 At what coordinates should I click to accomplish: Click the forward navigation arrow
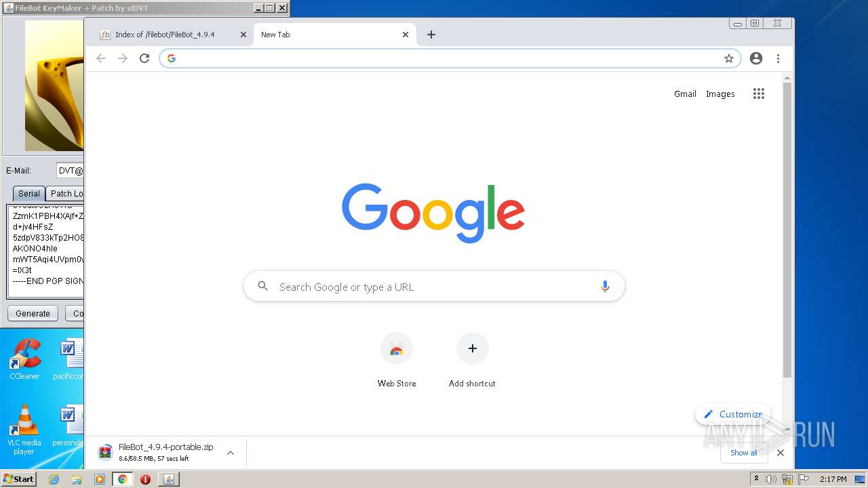tap(123, 58)
